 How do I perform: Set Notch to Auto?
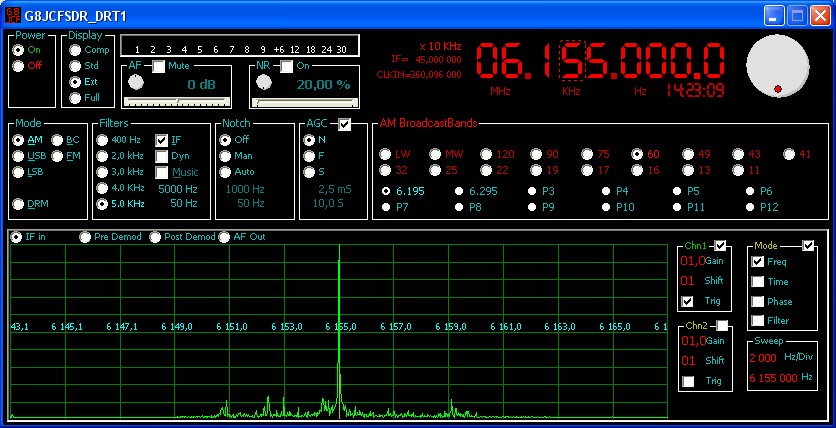(226, 172)
